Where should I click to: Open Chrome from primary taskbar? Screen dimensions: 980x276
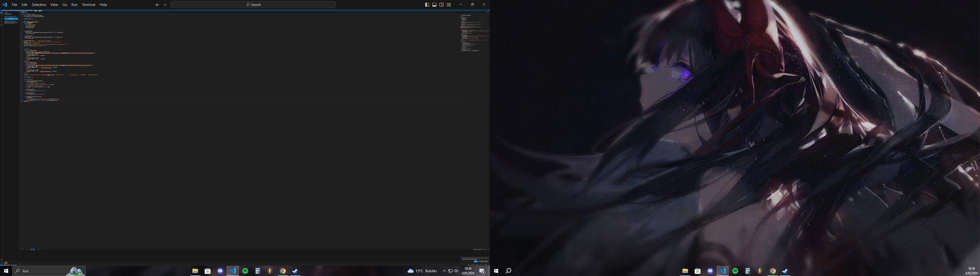tap(283, 271)
